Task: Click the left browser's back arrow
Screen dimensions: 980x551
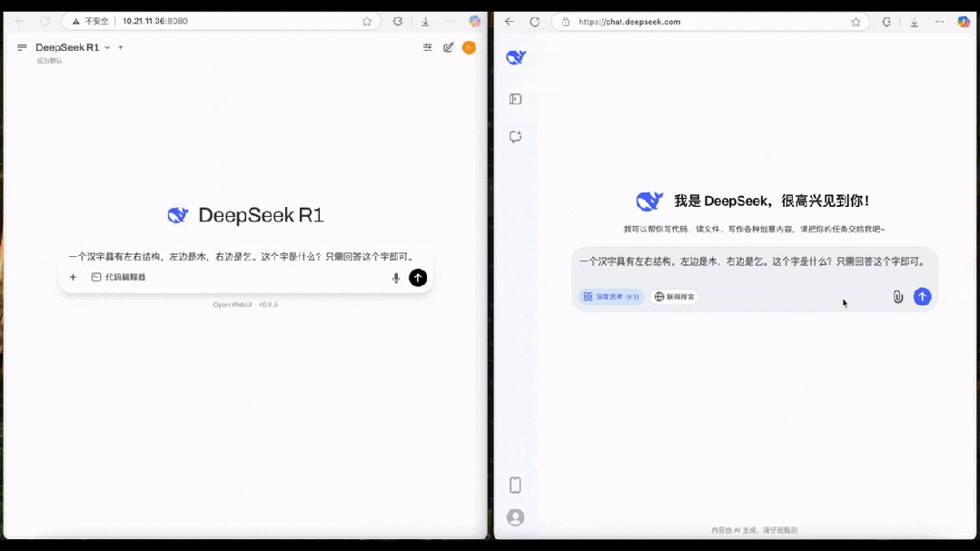Action: pyautogui.click(x=20, y=21)
